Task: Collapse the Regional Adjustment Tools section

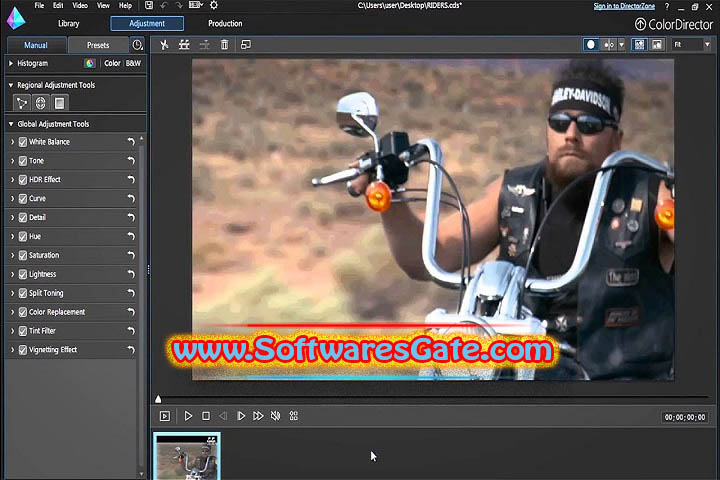Action: pos(11,85)
